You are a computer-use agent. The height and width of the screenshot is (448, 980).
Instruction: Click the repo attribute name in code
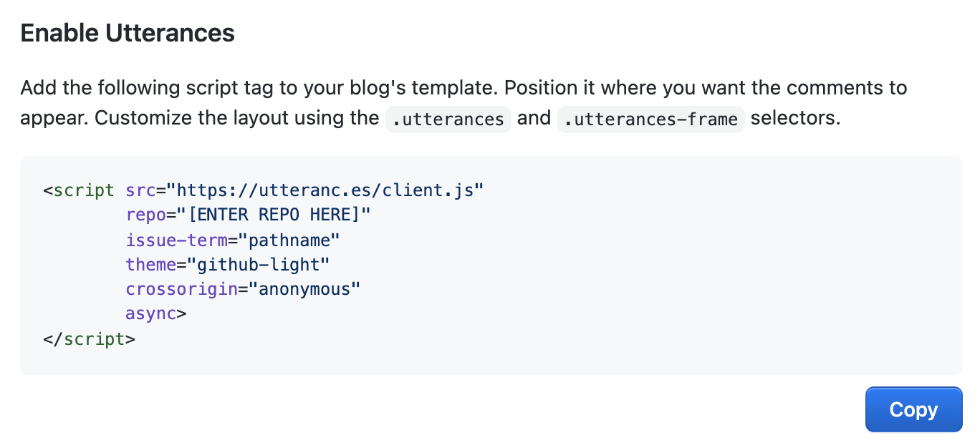pos(145,215)
